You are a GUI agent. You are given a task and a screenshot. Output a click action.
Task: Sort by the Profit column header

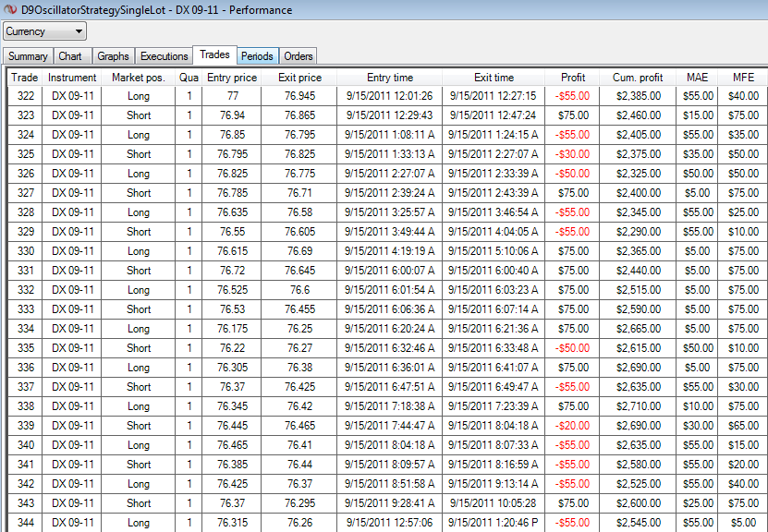[573, 78]
